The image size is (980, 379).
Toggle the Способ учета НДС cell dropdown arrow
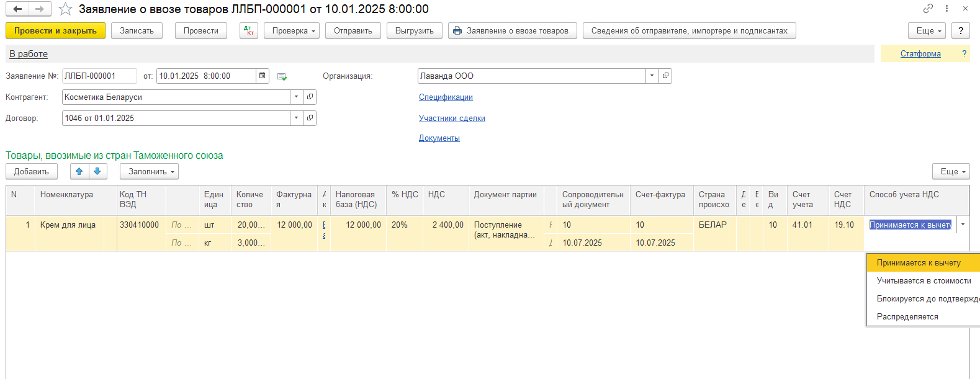(963, 225)
